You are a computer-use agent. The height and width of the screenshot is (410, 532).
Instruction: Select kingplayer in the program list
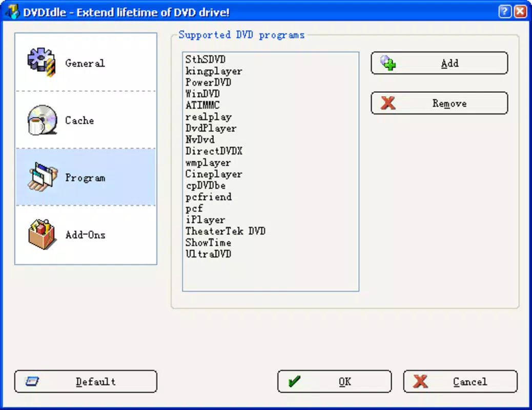coord(214,71)
